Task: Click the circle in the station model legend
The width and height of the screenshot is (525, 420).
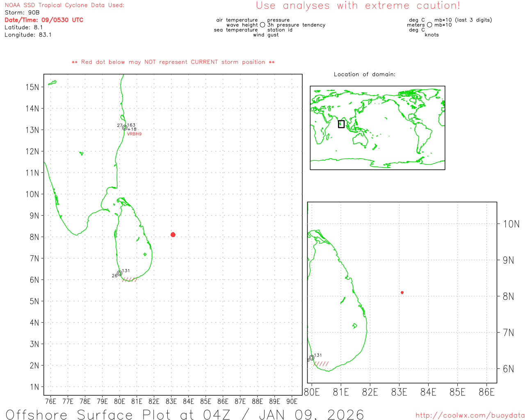Action: tap(262, 25)
